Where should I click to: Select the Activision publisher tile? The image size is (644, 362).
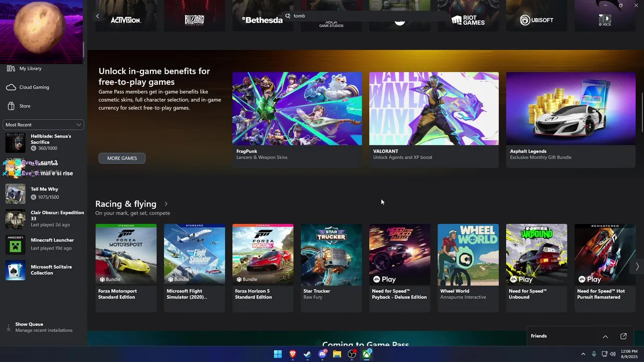pyautogui.click(x=126, y=16)
